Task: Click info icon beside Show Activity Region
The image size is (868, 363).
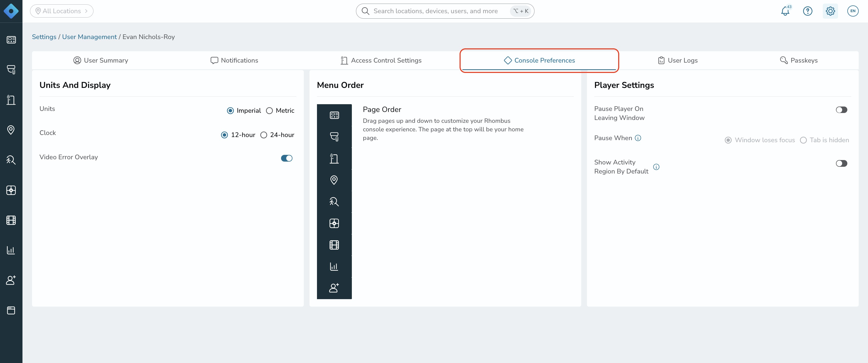Action: (x=656, y=167)
